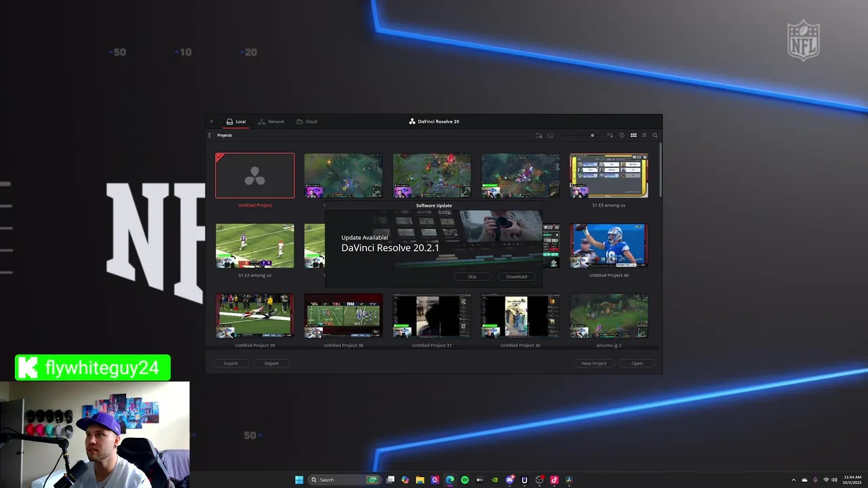
Task: Click the Export button
Action: coord(231,363)
